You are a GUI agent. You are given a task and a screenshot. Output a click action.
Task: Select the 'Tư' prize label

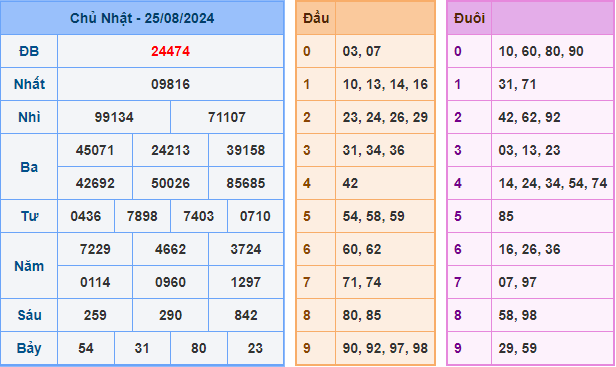point(29,216)
